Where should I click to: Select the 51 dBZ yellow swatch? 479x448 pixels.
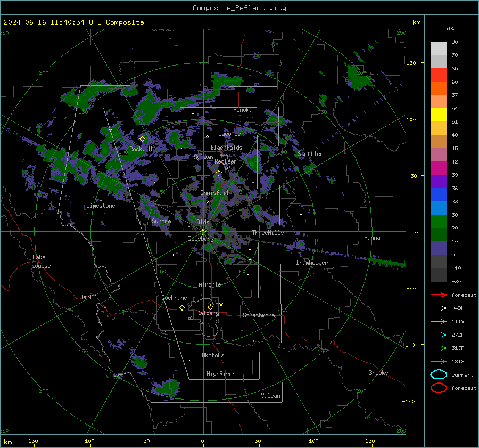pos(439,115)
